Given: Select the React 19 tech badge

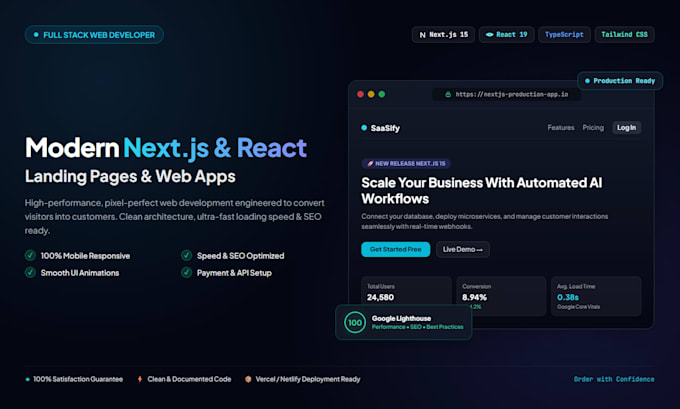Looking at the screenshot, I should coord(507,35).
